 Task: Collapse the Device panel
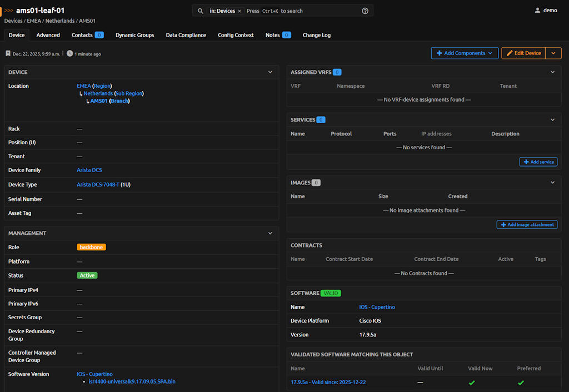click(x=270, y=72)
